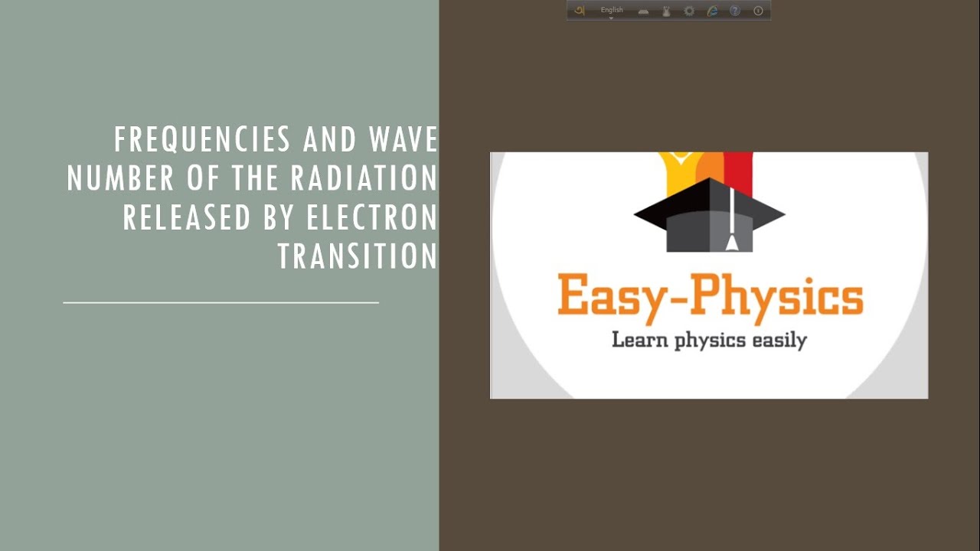Image resolution: width=980 pixels, height=551 pixels.
Task: Click the dress-shaped skin icon in toolbar
Action: (x=666, y=11)
